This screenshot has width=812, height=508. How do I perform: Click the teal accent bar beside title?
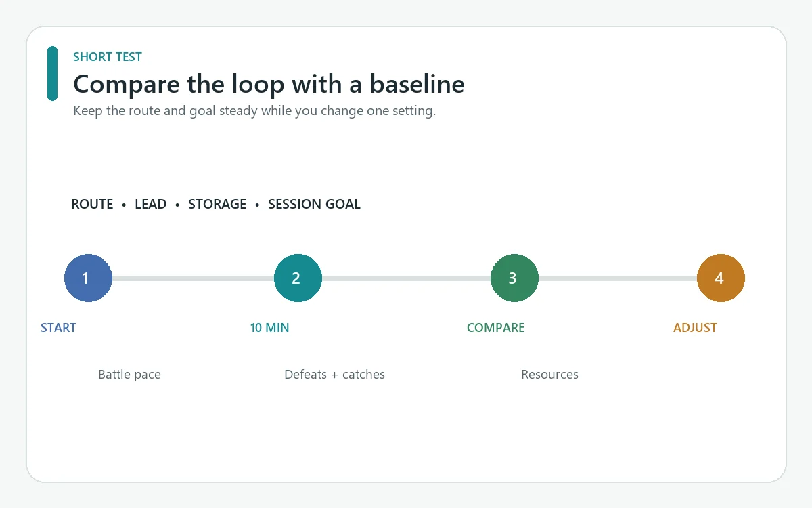coord(52,74)
